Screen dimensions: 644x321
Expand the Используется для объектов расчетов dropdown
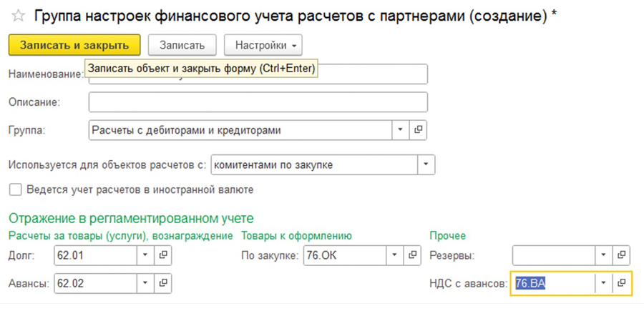[426, 165]
